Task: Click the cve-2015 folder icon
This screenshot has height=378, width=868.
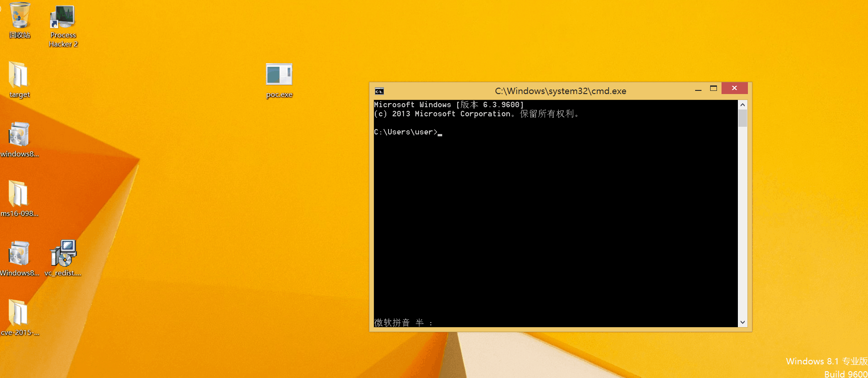Action: point(19,313)
